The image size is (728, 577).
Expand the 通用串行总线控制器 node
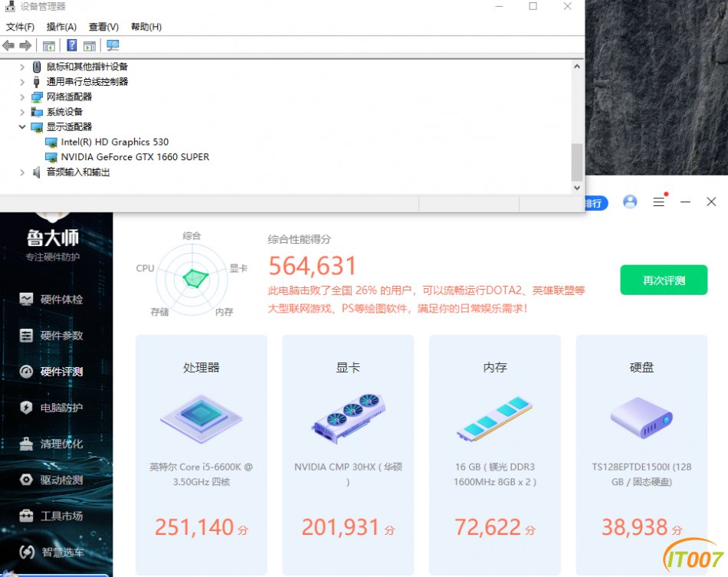21,82
